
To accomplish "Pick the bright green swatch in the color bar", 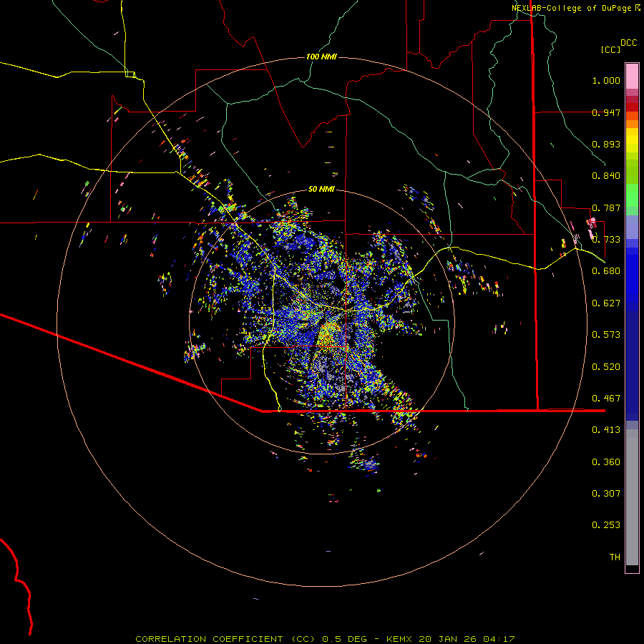I will tap(632, 195).
